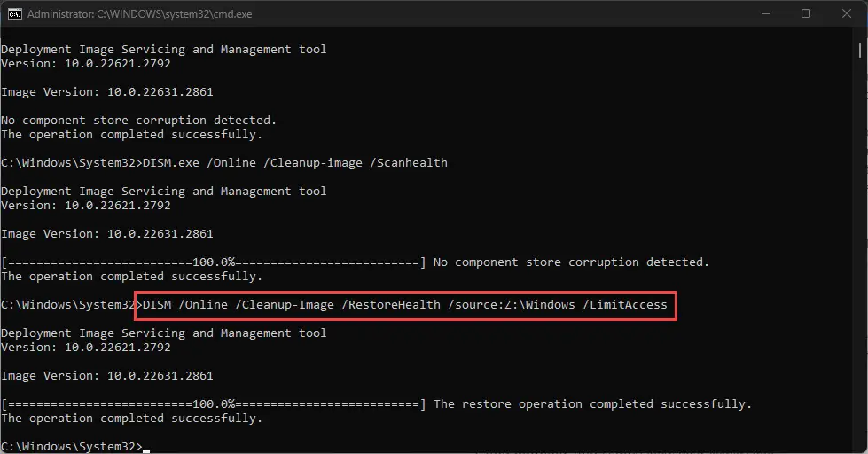The width and height of the screenshot is (868, 454).
Task: Click the bottom-most "Image Version: 10.0.22631.2861" line
Action: pyautogui.click(x=106, y=376)
